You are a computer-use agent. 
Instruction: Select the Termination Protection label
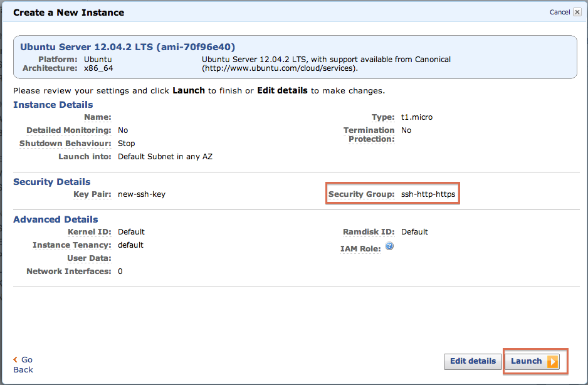coord(369,134)
